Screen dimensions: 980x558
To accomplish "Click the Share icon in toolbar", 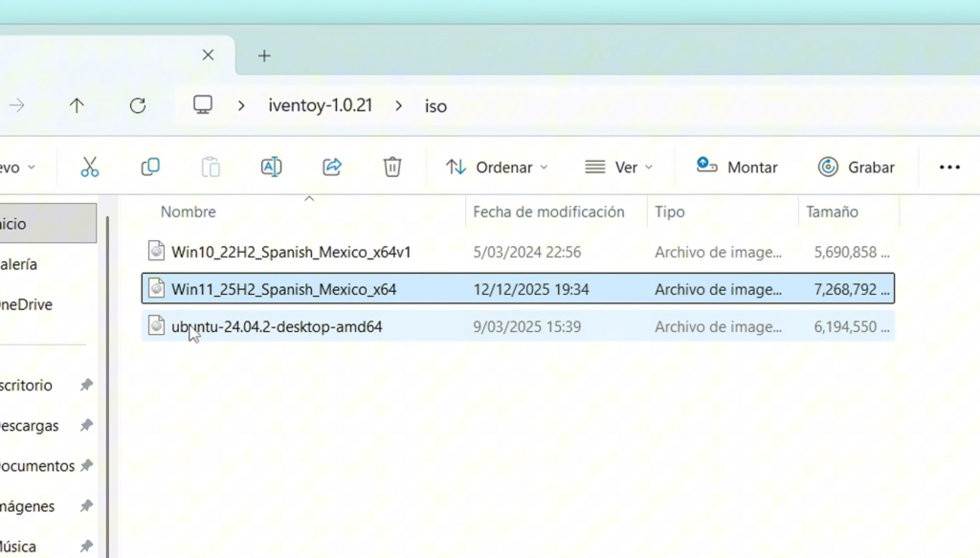I will click(x=332, y=167).
